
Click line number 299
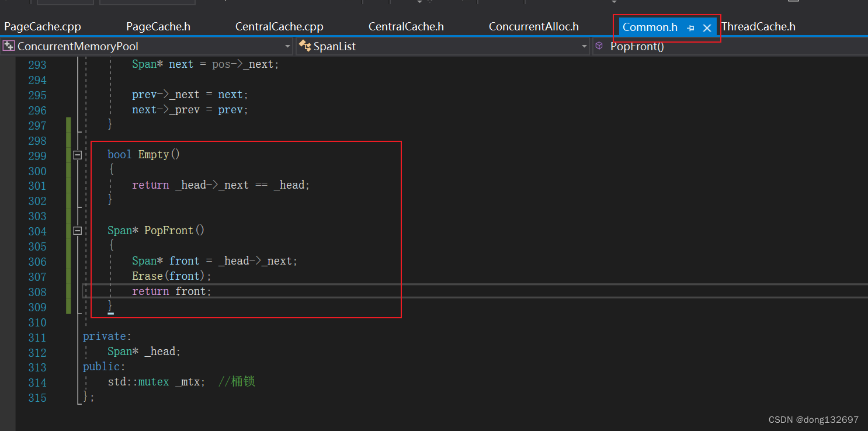tap(37, 156)
